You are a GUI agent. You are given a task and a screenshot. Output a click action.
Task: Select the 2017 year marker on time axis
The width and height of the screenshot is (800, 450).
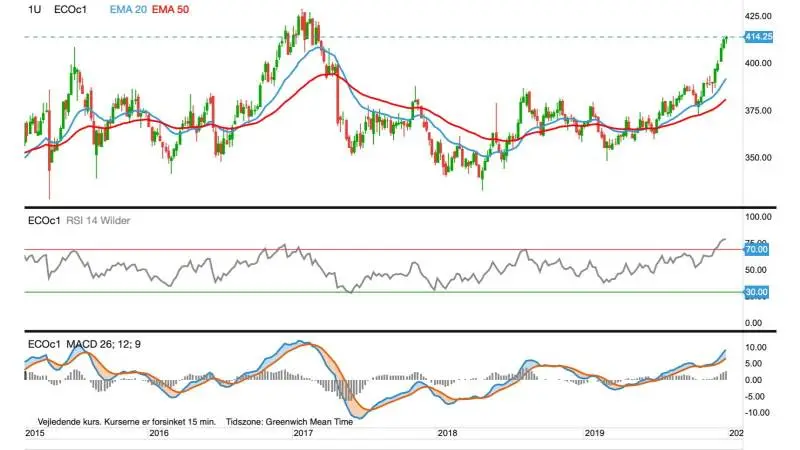pyautogui.click(x=303, y=433)
